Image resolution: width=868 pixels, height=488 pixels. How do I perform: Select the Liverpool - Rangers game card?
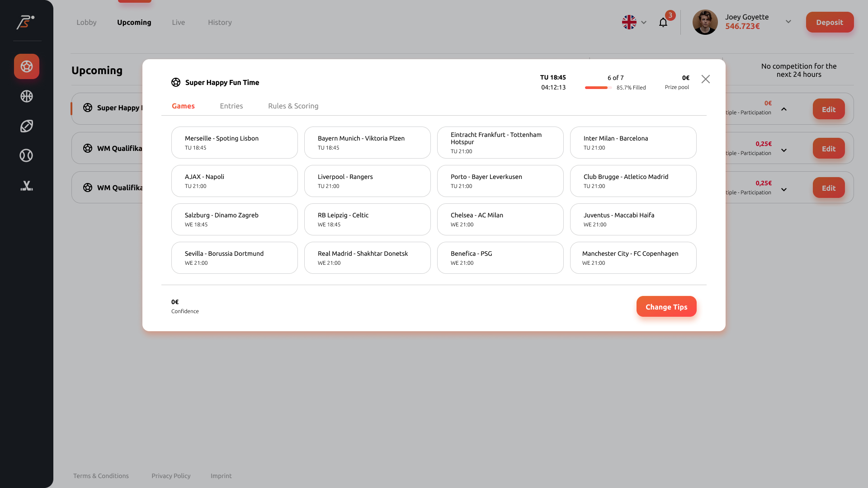(x=367, y=181)
